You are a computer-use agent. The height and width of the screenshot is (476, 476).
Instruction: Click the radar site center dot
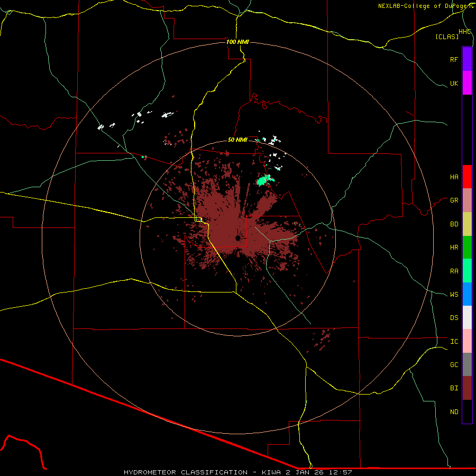click(x=237, y=238)
